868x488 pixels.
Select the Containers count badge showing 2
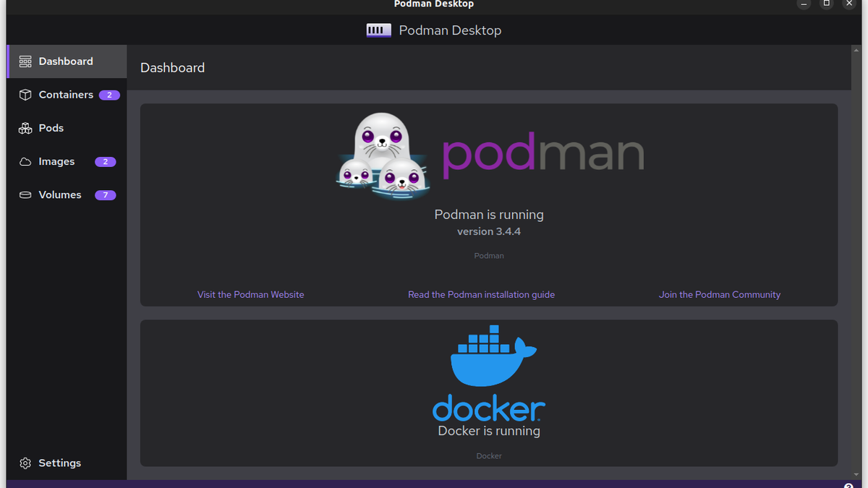pyautogui.click(x=109, y=95)
